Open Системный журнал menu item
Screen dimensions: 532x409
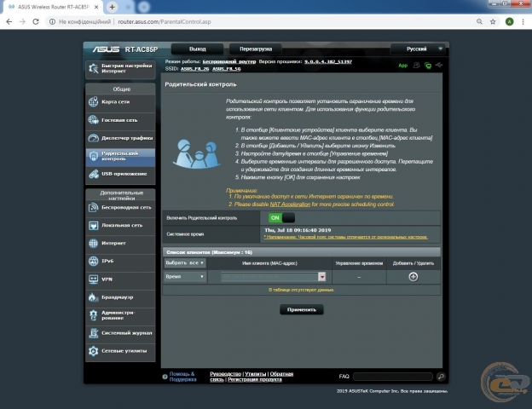click(120, 332)
